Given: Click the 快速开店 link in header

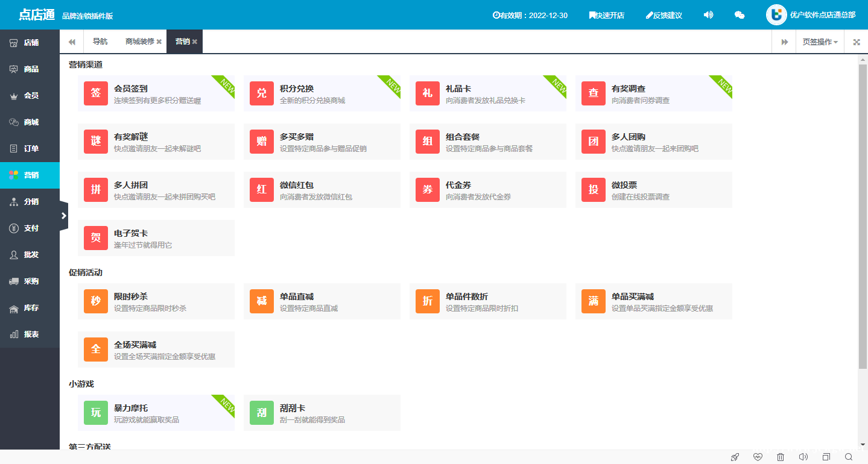Looking at the screenshot, I should pyautogui.click(x=606, y=15).
